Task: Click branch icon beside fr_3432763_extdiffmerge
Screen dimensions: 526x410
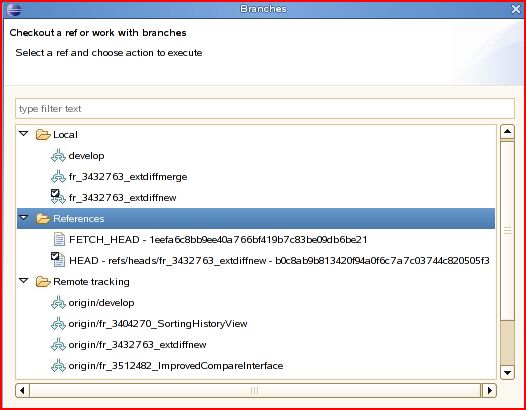Action: pos(58,177)
